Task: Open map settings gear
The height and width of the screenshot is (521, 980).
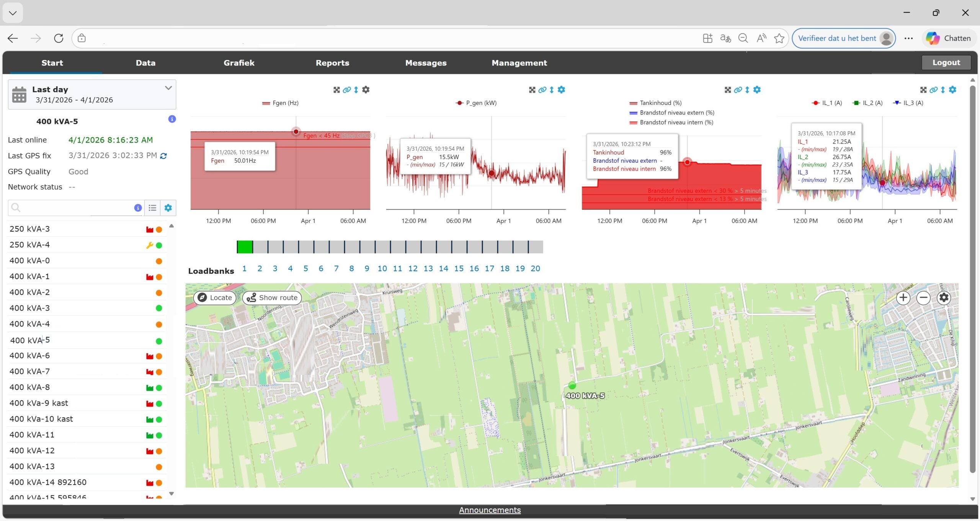Action: pyautogui.click(x=944, y=298)
